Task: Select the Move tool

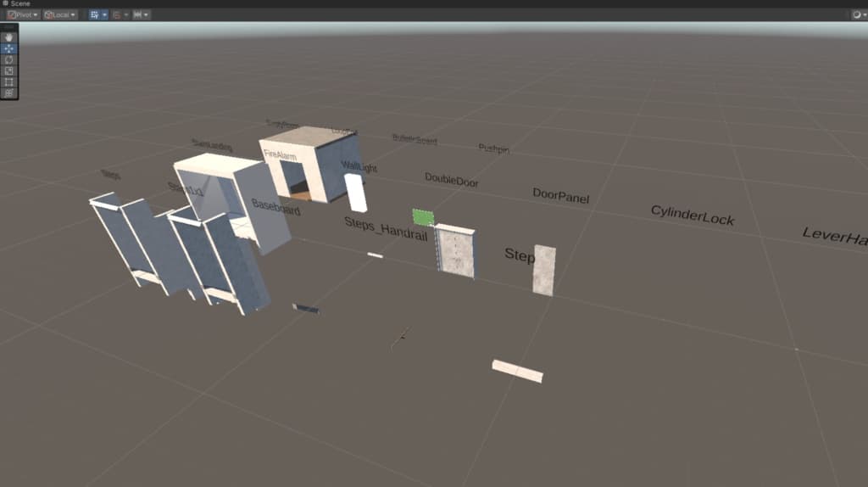Action: [8, 48]
